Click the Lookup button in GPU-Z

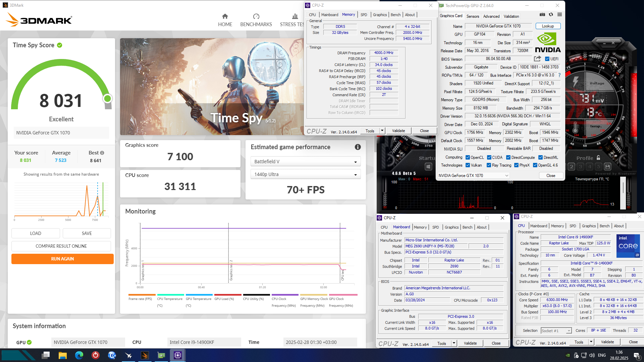coord(548,26)
